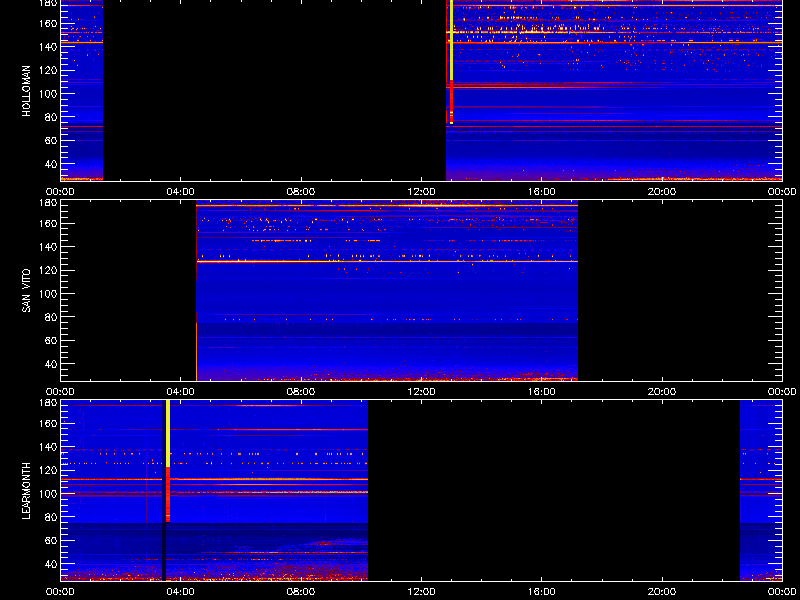Click the 120 frequency label on San Vito axis
Image resolution: width=800 pixels, height=600 pixels.
[47, 270]
